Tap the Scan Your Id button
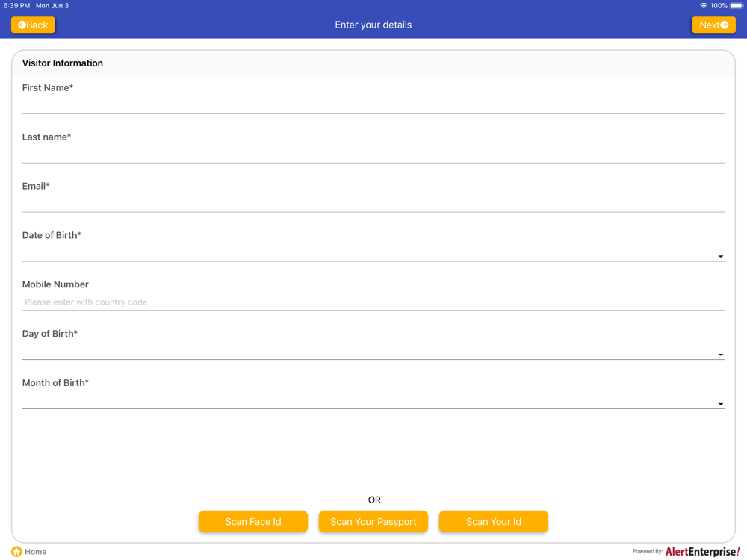Viewport: 747px width, 560px height. coord(494,521)
